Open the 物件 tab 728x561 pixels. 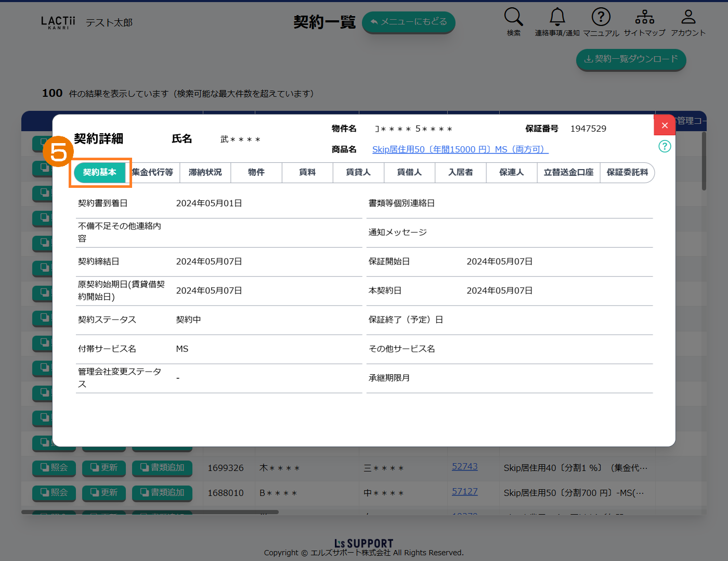[256, 173]
